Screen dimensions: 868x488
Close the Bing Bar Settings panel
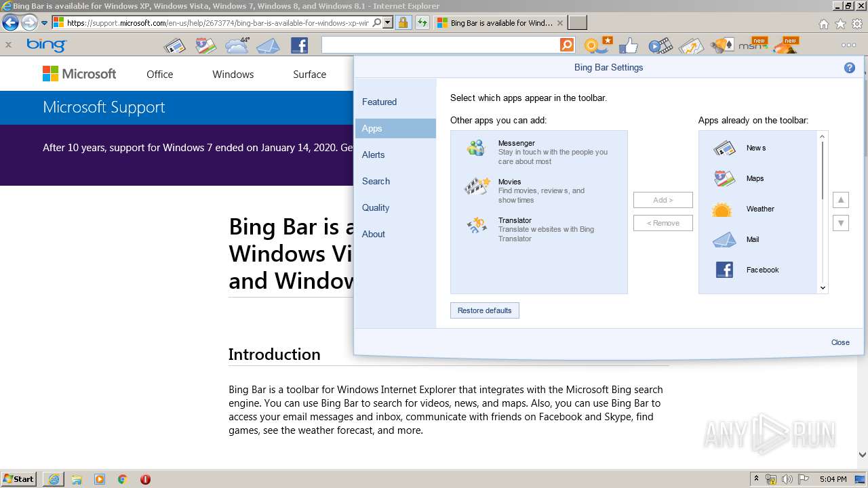click(x=840, y=342)
